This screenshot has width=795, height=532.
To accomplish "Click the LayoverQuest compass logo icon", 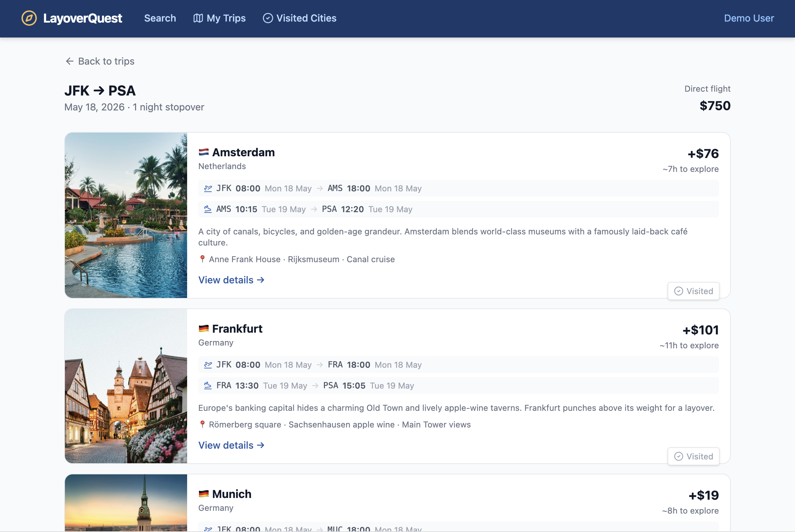I will pos(29,18).
